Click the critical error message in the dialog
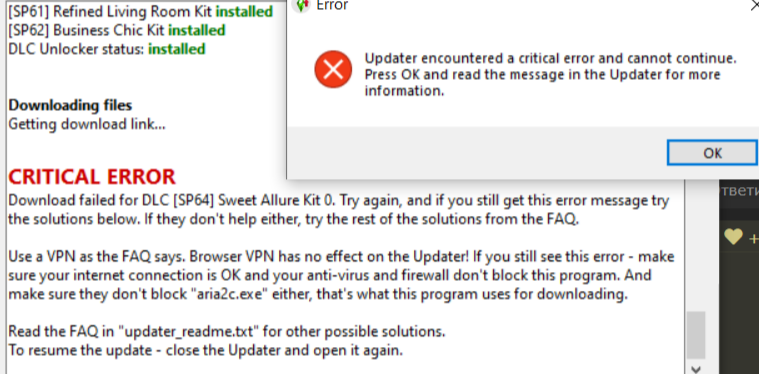759x374 pixels. [x=550, y=75]
